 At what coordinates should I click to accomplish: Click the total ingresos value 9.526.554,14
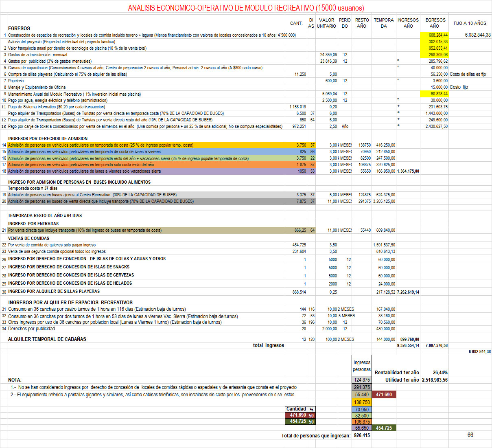point(408,345)
